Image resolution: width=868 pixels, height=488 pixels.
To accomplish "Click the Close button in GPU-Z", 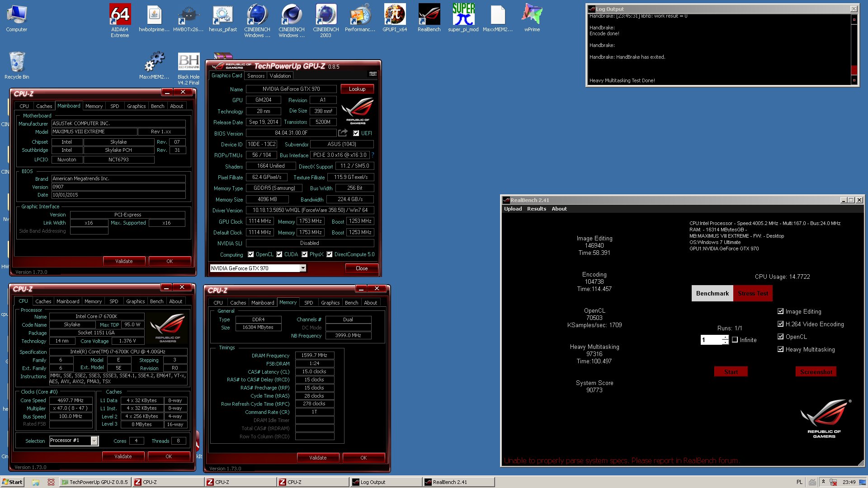I will 362,268.
